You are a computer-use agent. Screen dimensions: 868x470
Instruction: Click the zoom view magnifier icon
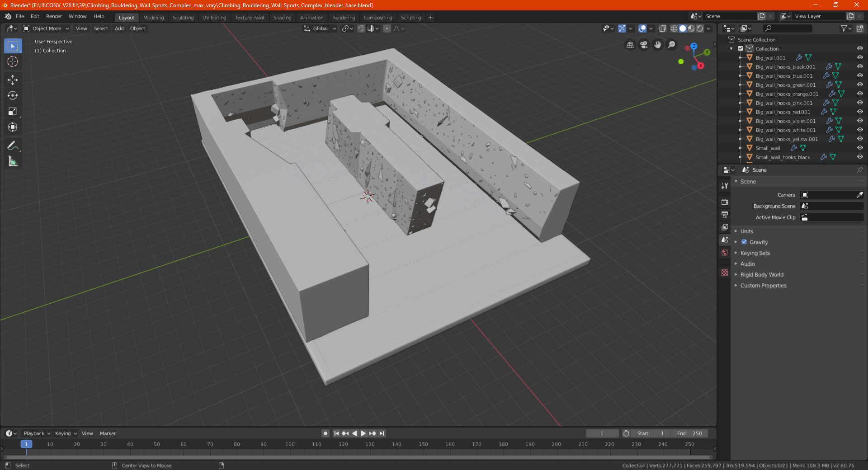tap(672, 45)
